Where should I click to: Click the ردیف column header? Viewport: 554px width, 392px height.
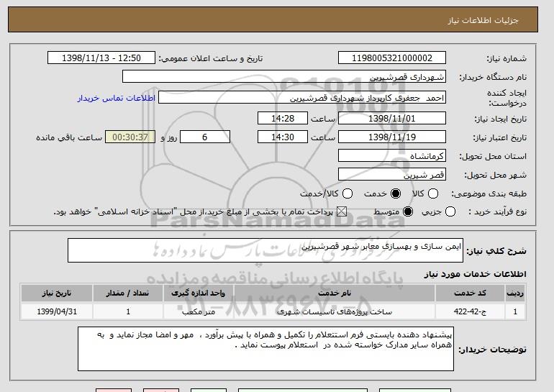point(515,293)
